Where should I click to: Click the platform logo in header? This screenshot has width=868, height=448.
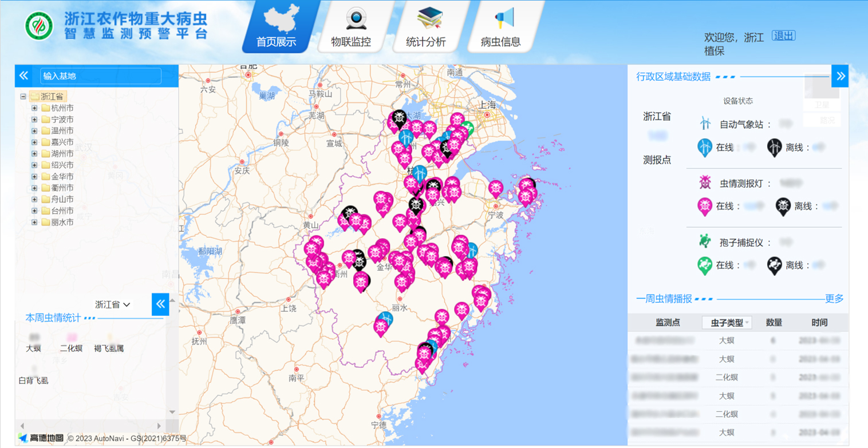(x=39, y=26)
